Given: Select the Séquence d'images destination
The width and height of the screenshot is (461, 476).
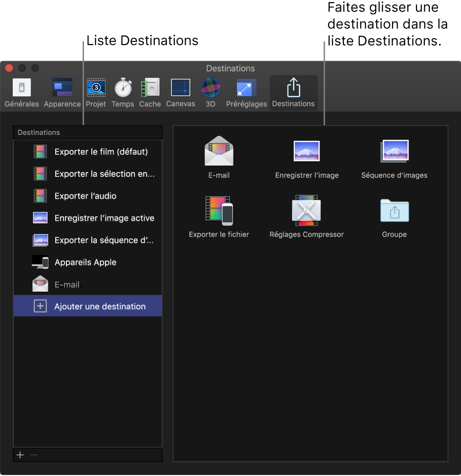Looking at the screenshot, I should pyautogui.click(x=394, y=151).
